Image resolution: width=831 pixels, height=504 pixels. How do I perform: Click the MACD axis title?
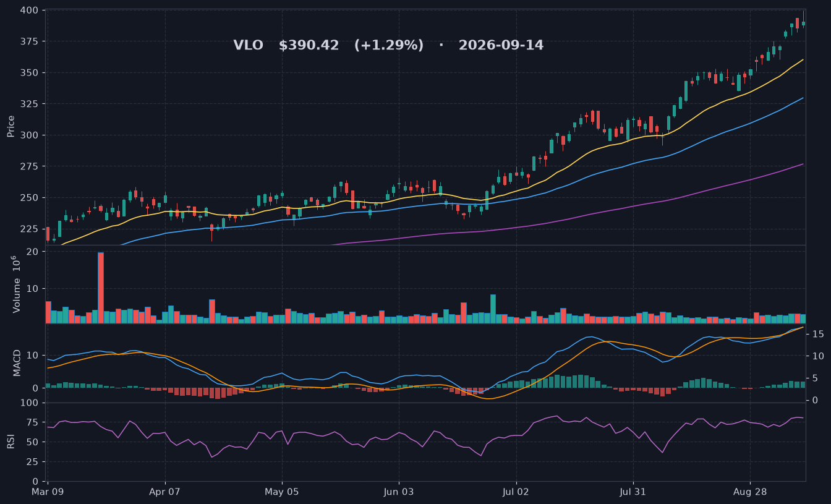(17, 362)
